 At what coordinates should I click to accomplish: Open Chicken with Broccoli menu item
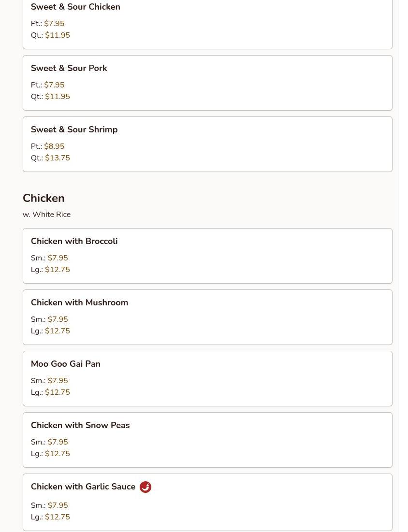[x=207, y=256]
